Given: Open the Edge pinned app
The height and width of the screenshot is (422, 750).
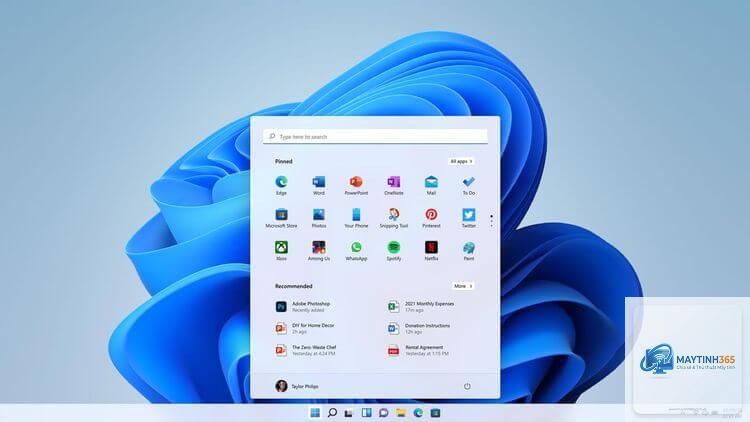Looking at the screenshot, I should tap(281, 185).
